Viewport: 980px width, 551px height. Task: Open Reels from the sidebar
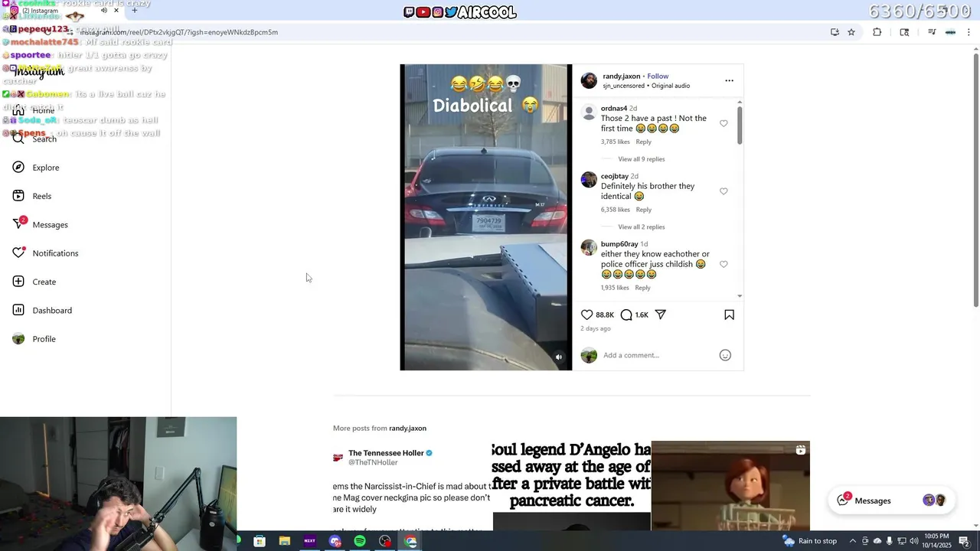[x=32, y=196]
